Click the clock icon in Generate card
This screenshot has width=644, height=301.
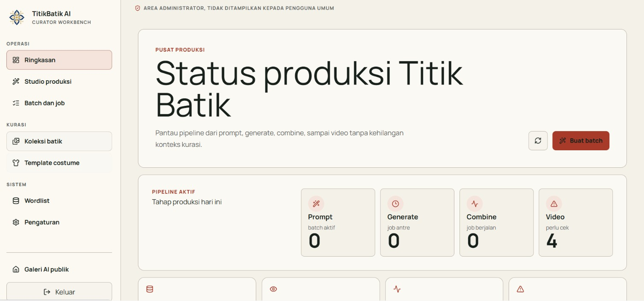(x=395, y=204)
